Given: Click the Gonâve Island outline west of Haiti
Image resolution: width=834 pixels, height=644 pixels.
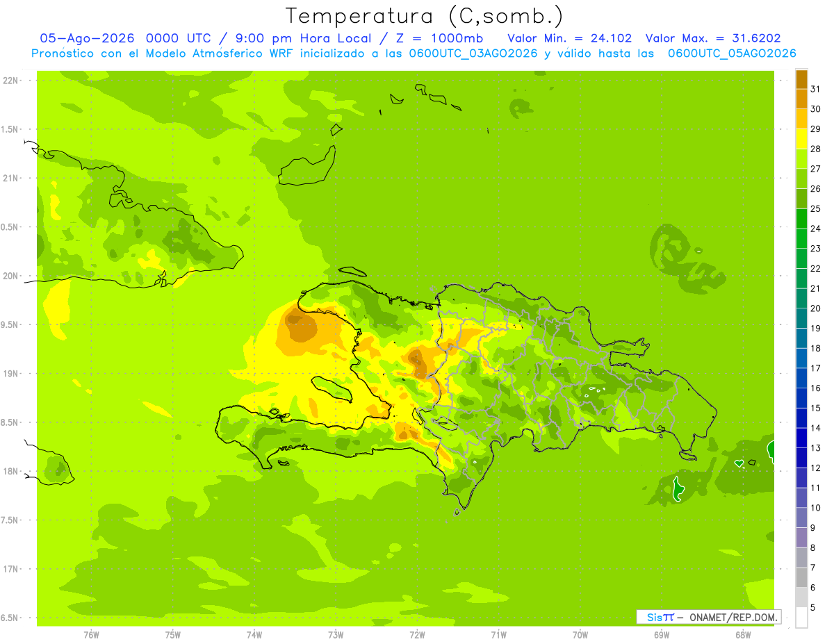Looking at the screenshot, I should (332, 389).
